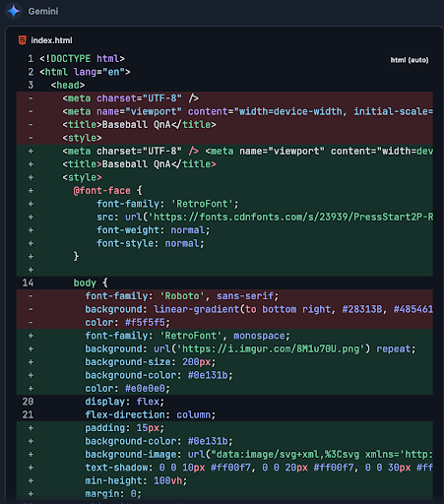This screenshot has width=444, height=504.
Task: Select the html (auto) language indicator
Action: pyautogui.click(x=410, y=60)
